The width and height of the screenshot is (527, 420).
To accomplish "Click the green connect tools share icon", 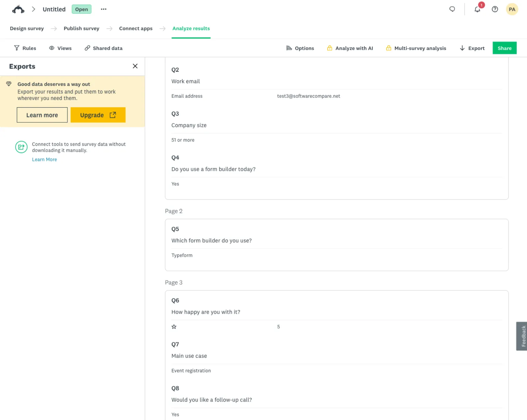I will coord(21,147).
